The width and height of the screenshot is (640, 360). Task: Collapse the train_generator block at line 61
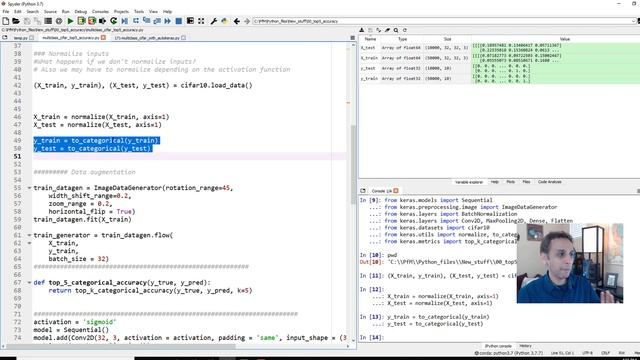pos(29,235)
